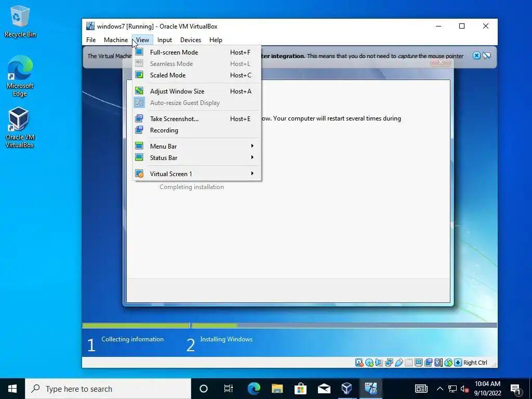Open Cortana from the taskbar
The width and height of the screenshot is (532, 399).
click(x=204, y=389)
